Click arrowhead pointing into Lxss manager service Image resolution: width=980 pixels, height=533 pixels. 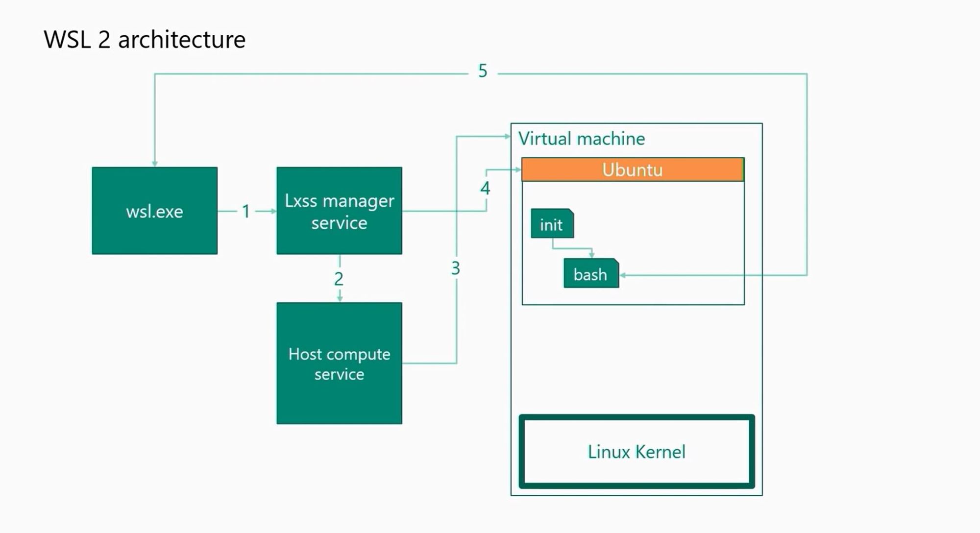pos(273,211)
